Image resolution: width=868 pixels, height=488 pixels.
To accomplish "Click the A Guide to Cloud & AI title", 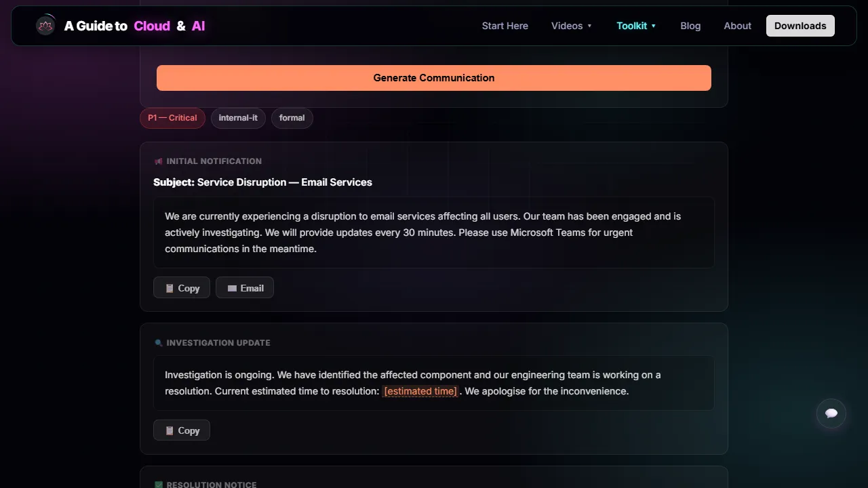I will (134, 26).
